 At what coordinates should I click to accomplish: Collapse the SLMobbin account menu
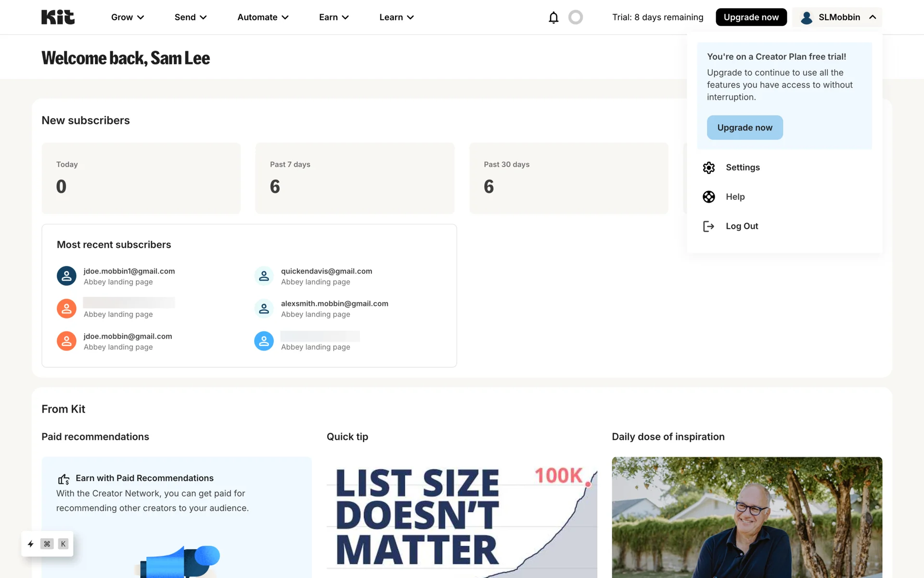coord(837,17)
